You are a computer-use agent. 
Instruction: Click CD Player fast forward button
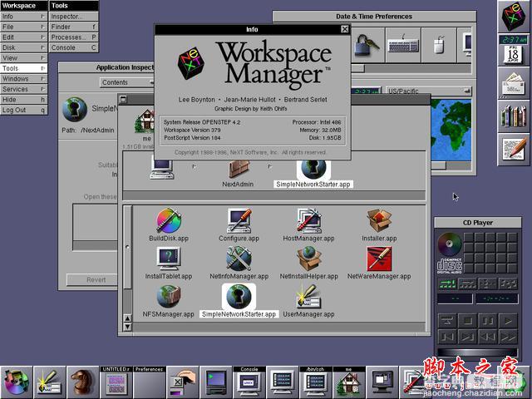click(508, 337)
